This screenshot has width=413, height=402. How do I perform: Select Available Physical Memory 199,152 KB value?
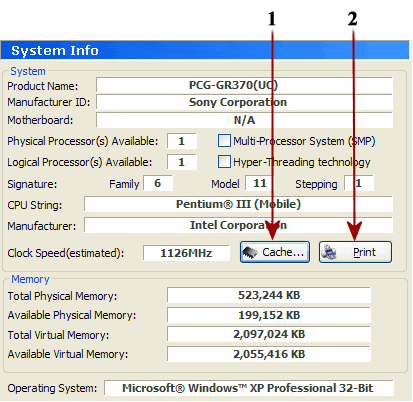pos(269,315)
